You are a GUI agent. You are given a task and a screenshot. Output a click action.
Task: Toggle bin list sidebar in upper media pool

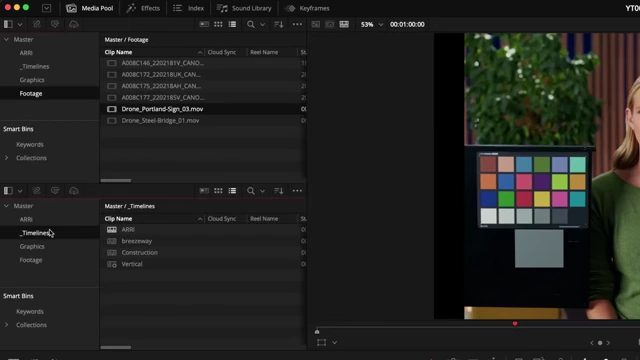8,24
